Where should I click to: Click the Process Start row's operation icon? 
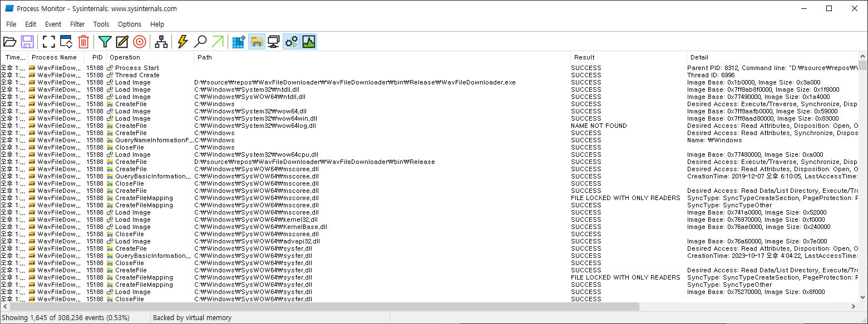point(110,68)
